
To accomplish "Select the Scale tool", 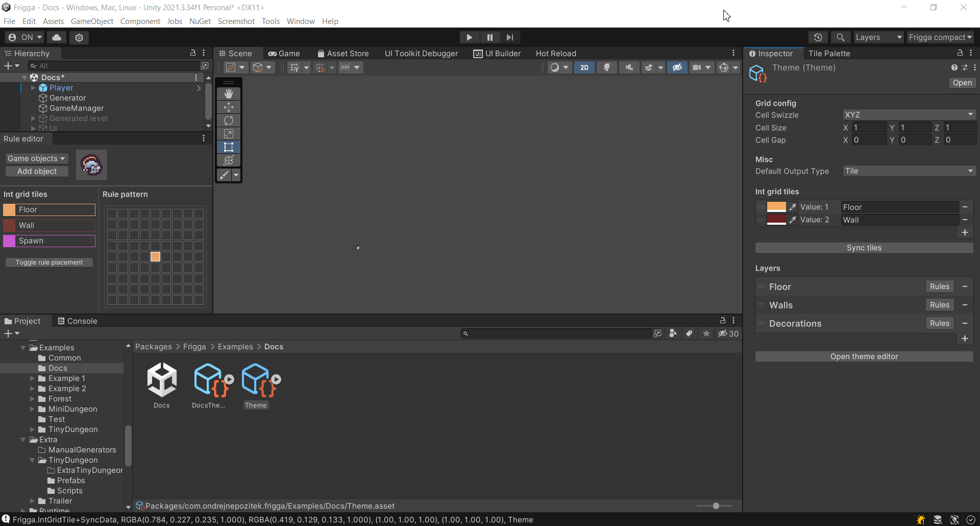I will 229,133.
